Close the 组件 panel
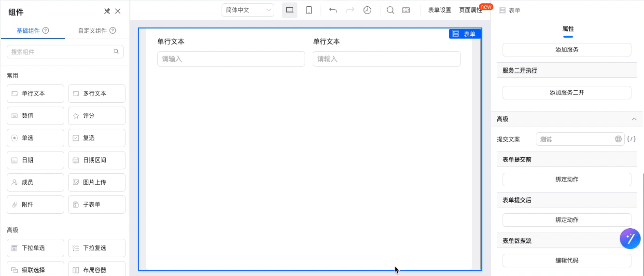The width and height of the screenshot is (644, 276). point(118,11)
